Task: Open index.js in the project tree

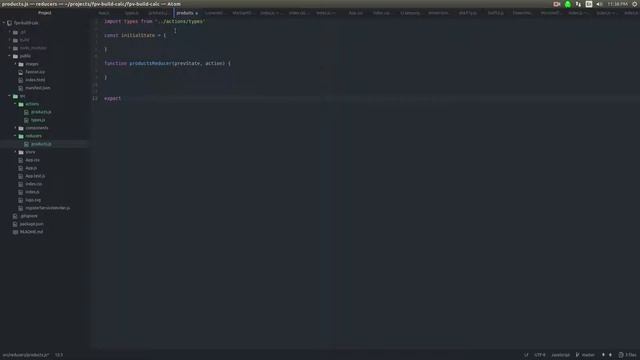Action: [32, 192]
